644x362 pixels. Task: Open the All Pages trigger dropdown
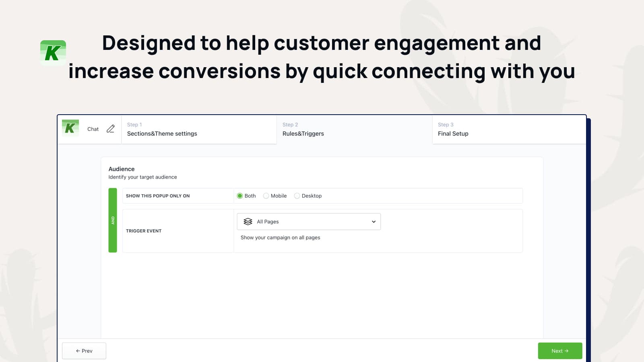point(309,222)
